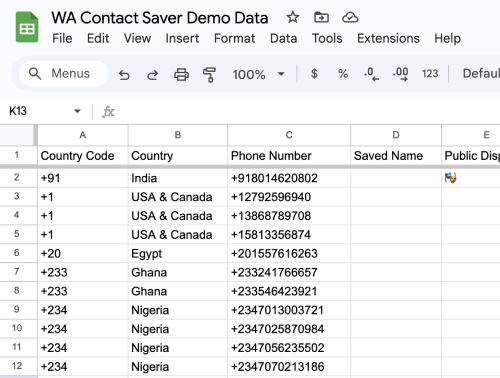The height and width of the screenshot is (378, 500).
Task: Check the cloud document status icon
Action: pos(350,17)
